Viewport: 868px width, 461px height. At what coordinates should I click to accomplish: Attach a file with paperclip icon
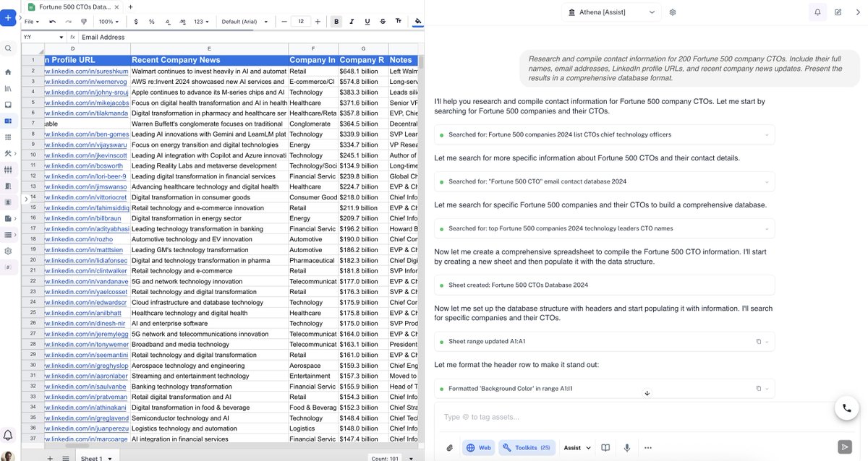449,448
